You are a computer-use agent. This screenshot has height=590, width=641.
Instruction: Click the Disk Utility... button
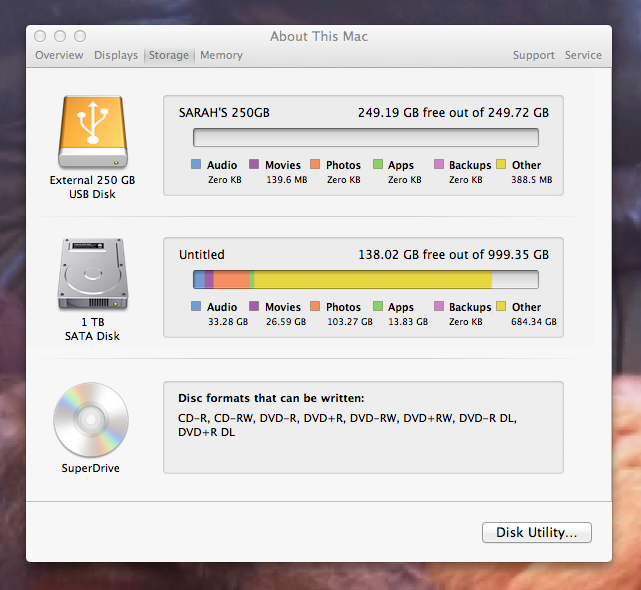tap(536, 532)
